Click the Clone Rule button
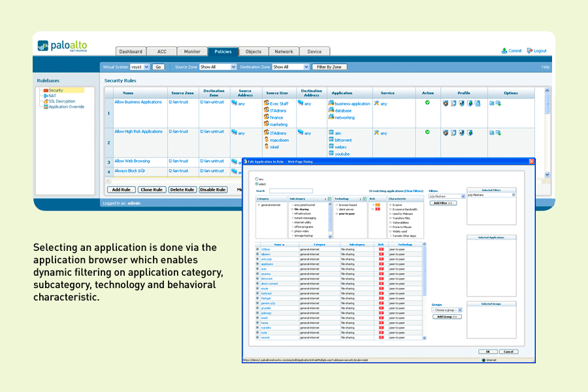The height and width of the screenshot is (392, 588). click(x=152, y=190)
